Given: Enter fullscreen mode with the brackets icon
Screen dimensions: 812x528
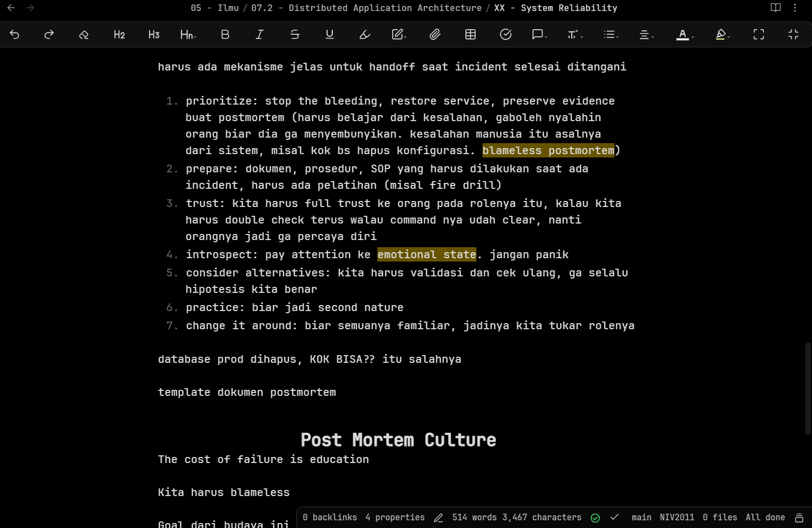Looking at the screenshot, I should click(x=759, y=34).
